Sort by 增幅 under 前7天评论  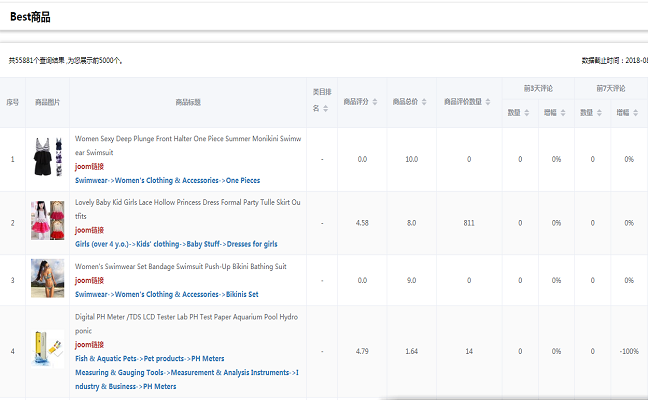click(636, 113)
